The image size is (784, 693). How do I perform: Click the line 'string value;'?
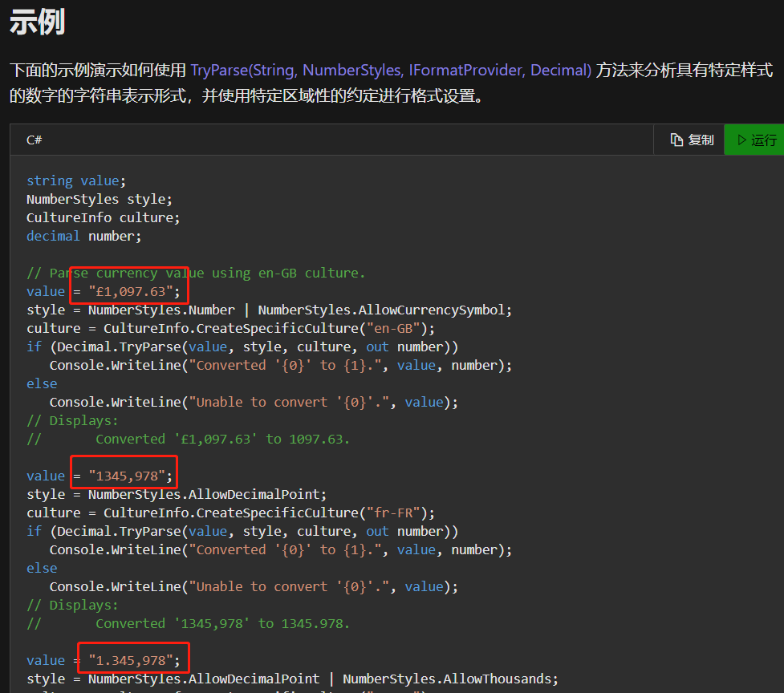click(76, 180)
